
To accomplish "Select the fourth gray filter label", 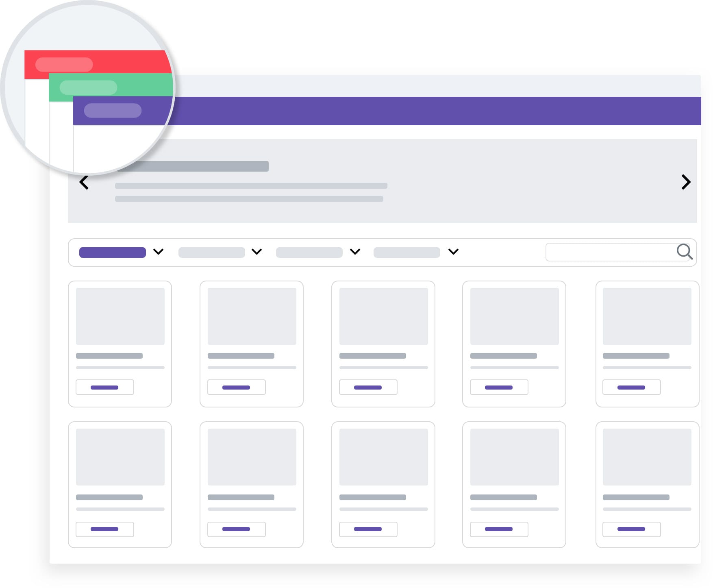I will coord(407,253).
